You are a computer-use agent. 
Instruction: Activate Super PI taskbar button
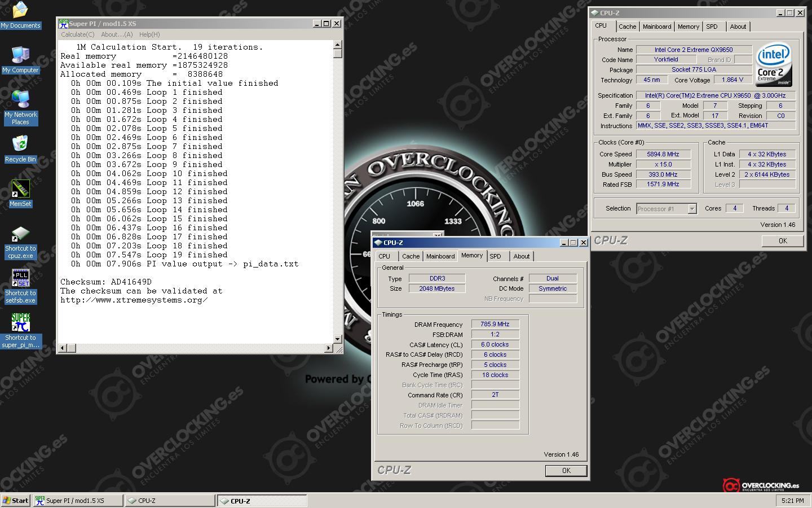coord(78,501)
